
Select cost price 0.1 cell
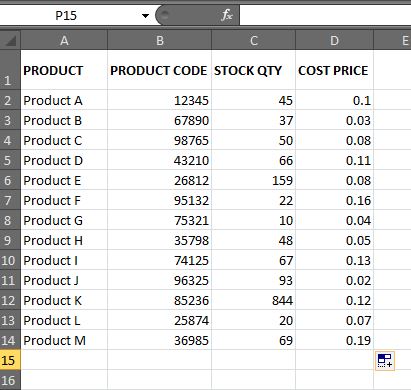[334, 100]
